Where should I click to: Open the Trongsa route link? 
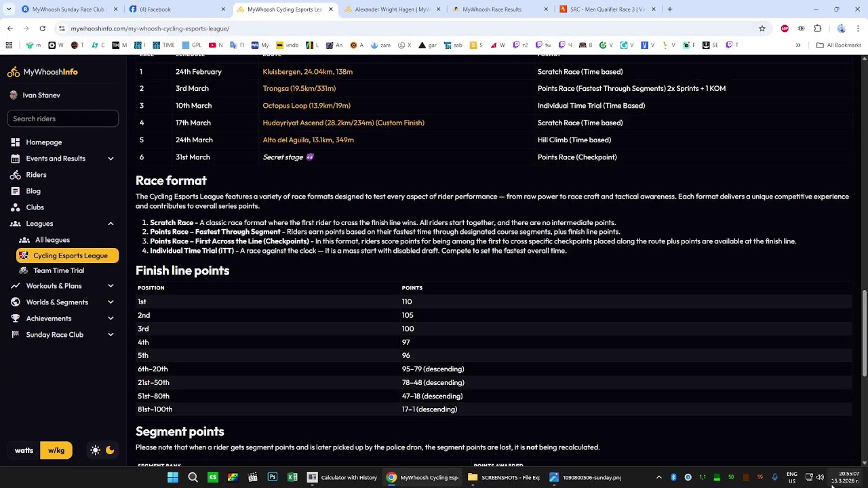(299, 89)
